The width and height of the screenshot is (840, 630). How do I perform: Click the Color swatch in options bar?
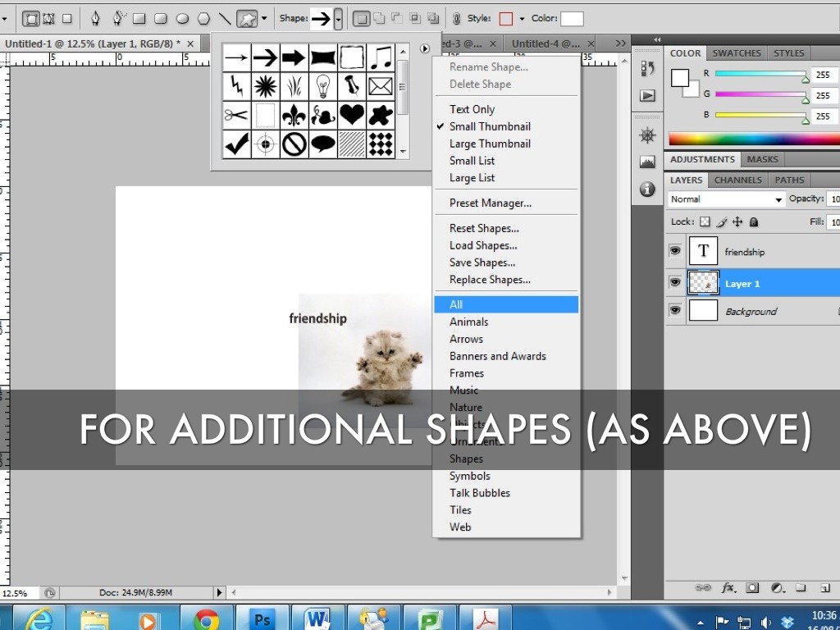click(572, 18)
